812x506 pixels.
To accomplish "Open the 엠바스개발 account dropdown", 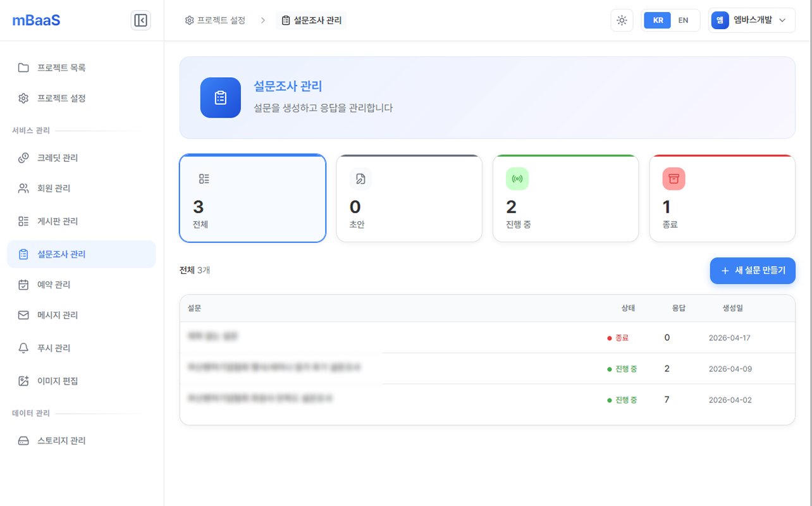I will (x=752, y=20).
